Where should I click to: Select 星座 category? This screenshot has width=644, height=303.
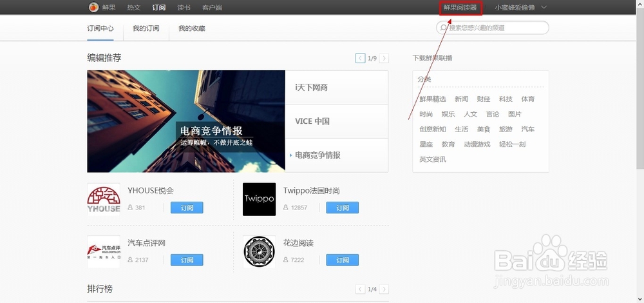426,144
